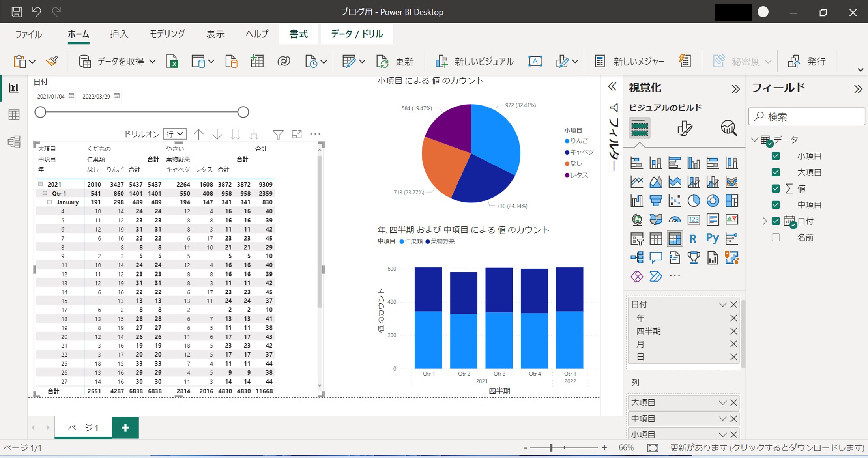Open the matrix more options ellipsis
The width and height of the screenshot is (868, 458).
315,134
